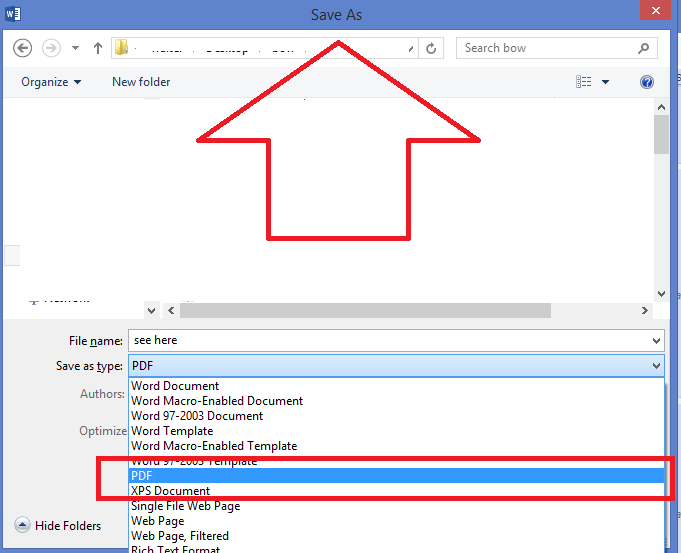Viewport: 681px width, 553px height.
Task: Click the horizontal scrollbar thumb
Action: (x=365, y=310)
